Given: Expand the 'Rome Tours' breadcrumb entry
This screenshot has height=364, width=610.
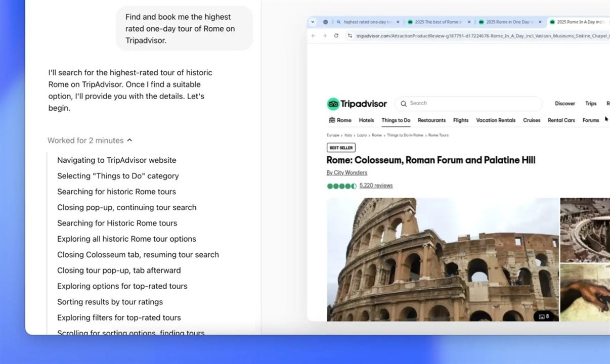Looking at the screenshot, I should pyautogui.click(x=439, y=135).
